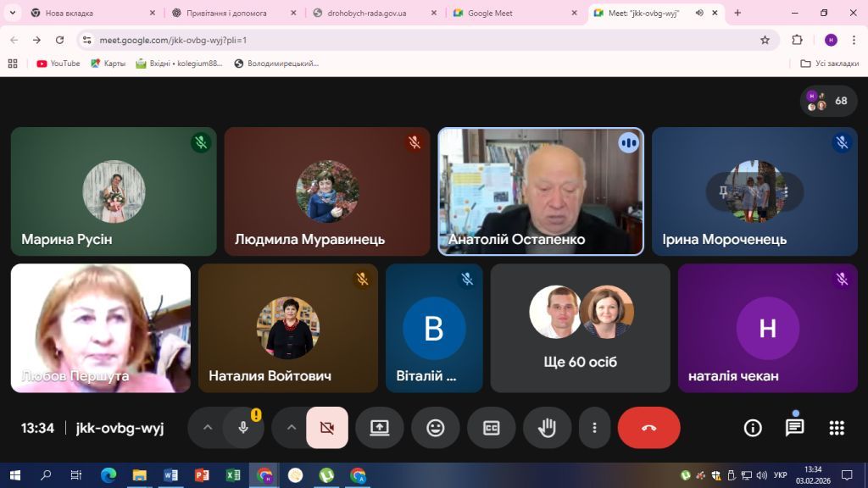Toggle the microphone on or off

coord(243,428)
